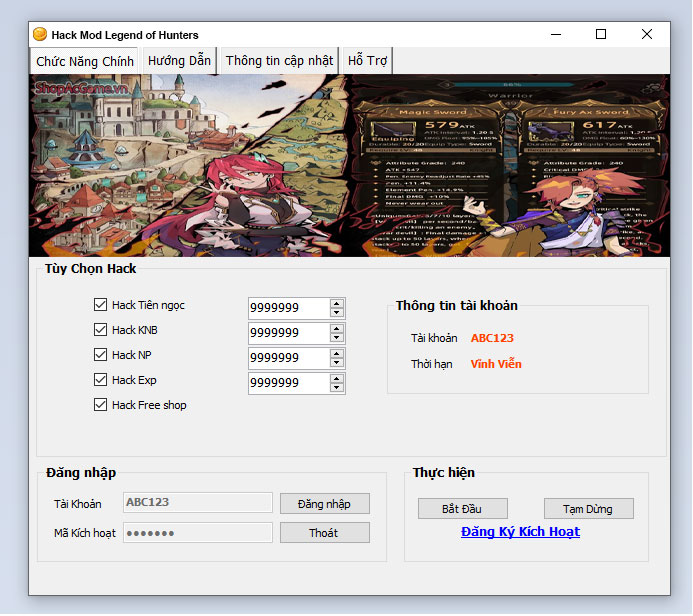This screenshot has width=693, height=616.
Task: Close the Hack Mod Legend of Hunters window
Action: (x=647, y=34)
